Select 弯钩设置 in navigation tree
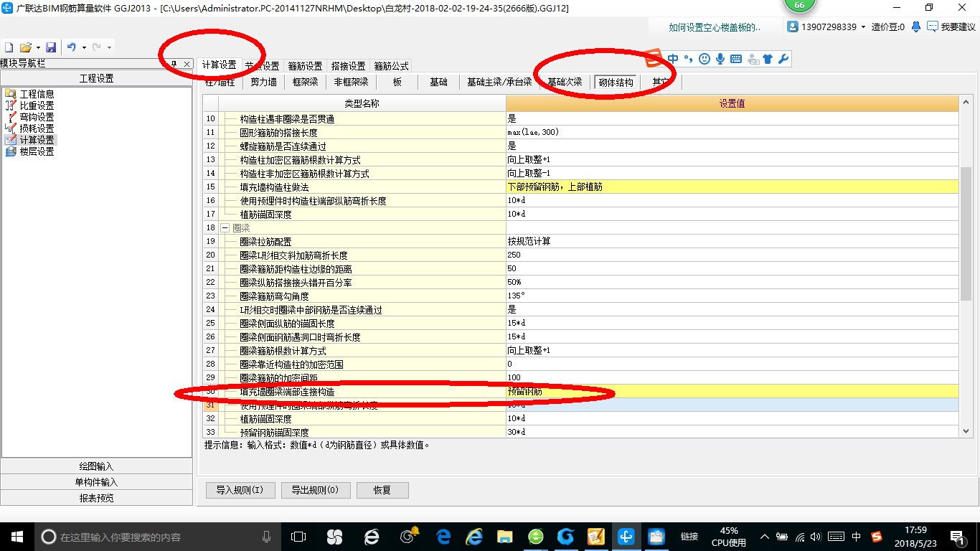This screenshot has width=980, height=551. pos(37,117)
